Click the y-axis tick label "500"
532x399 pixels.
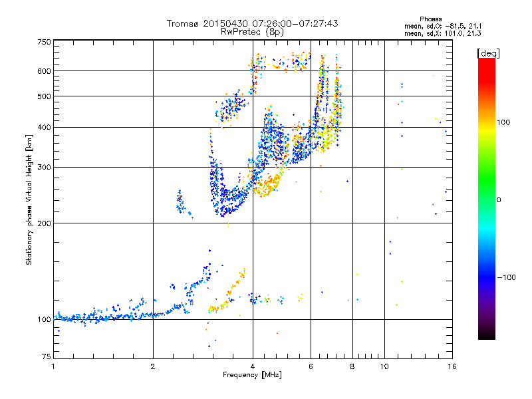pos(45,96)
